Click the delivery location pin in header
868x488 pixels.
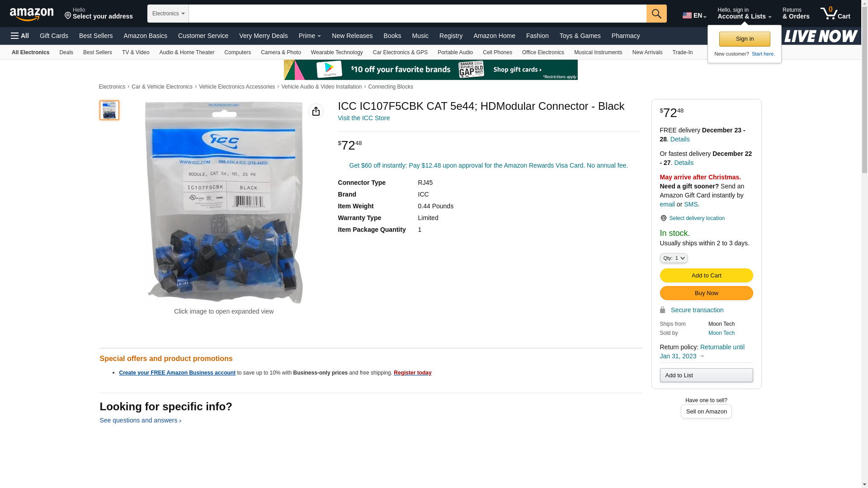68,16
